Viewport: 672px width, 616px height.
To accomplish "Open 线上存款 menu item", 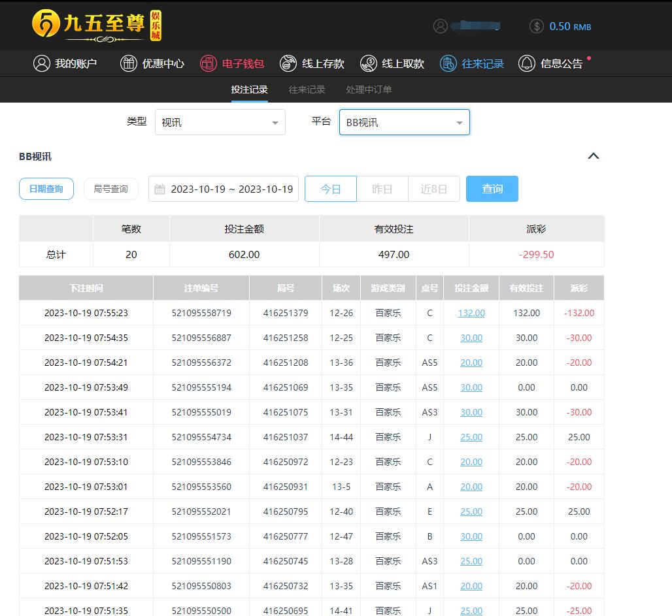I will coord(312,63).
